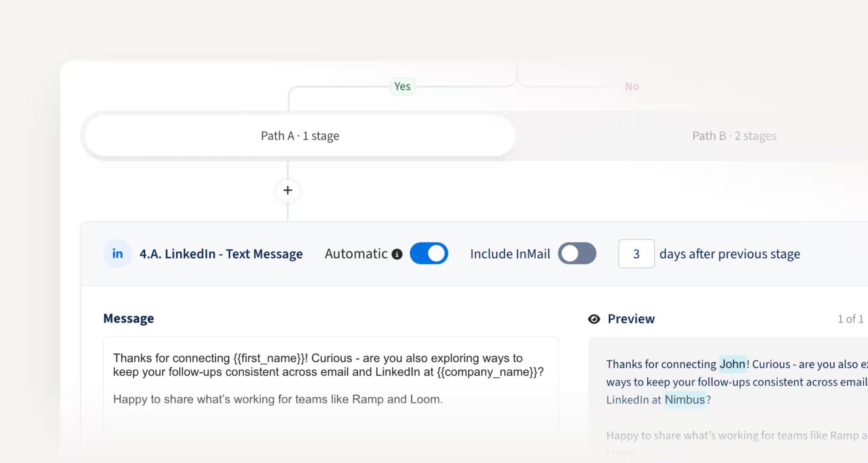Click the Preview heading text
This screenshot has height=463, width=868.
pyautogui.click(x=631, y=319)
